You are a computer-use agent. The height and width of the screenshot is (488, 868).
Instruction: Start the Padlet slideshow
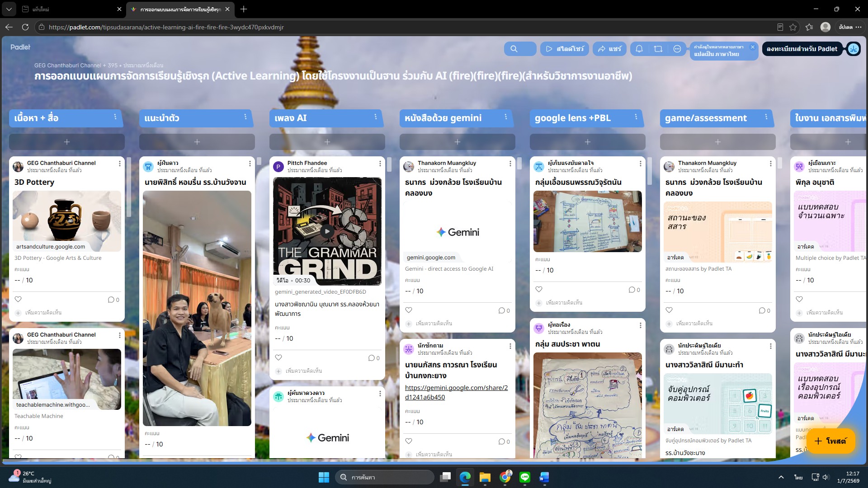[564, 49]
